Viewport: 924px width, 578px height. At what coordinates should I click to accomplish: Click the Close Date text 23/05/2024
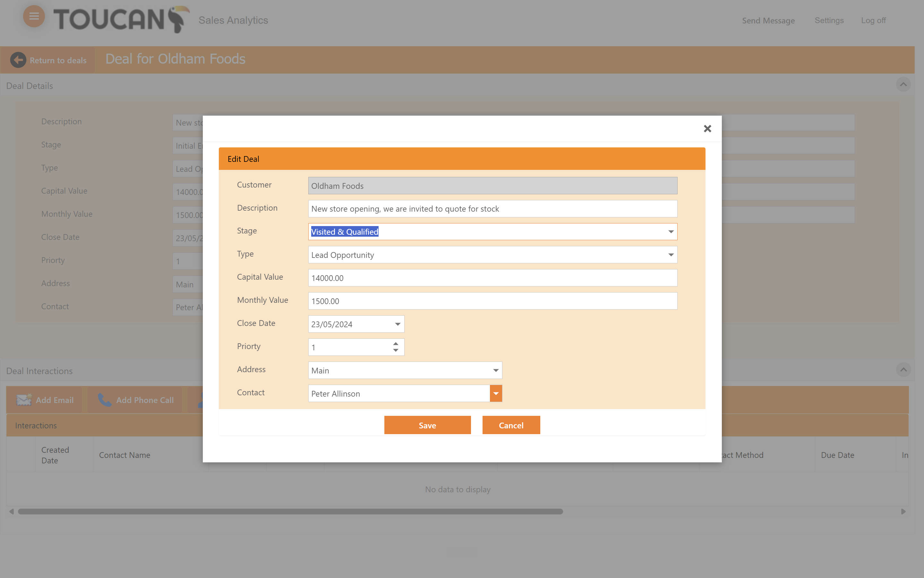pyautogui.click(x=331, y=324)
